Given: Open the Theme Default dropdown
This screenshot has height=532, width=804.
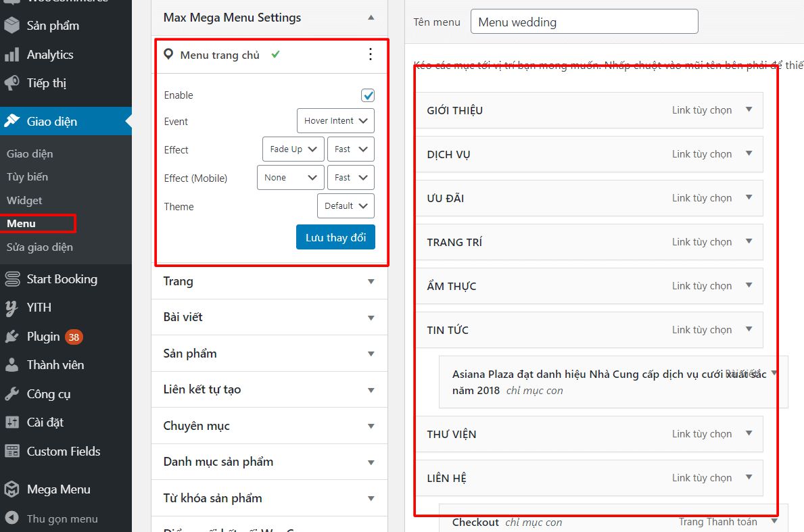Looking at the screenshot, I should pos(346,205).
